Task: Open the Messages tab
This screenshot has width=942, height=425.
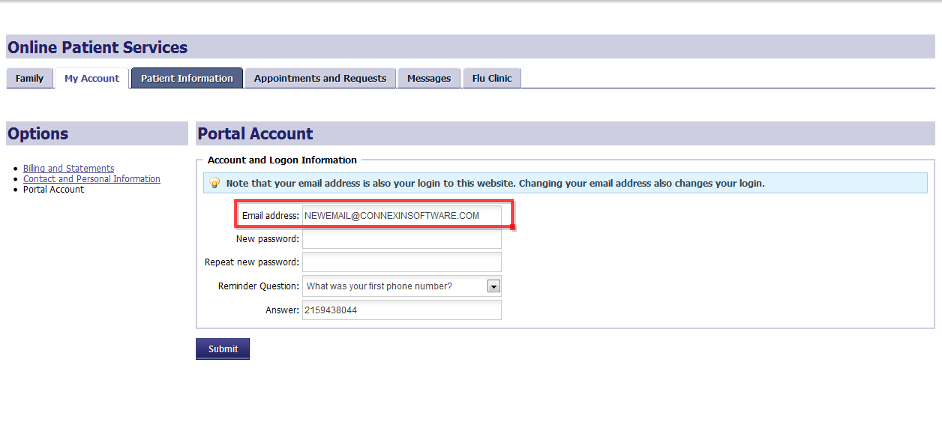Action: point(429,78)
